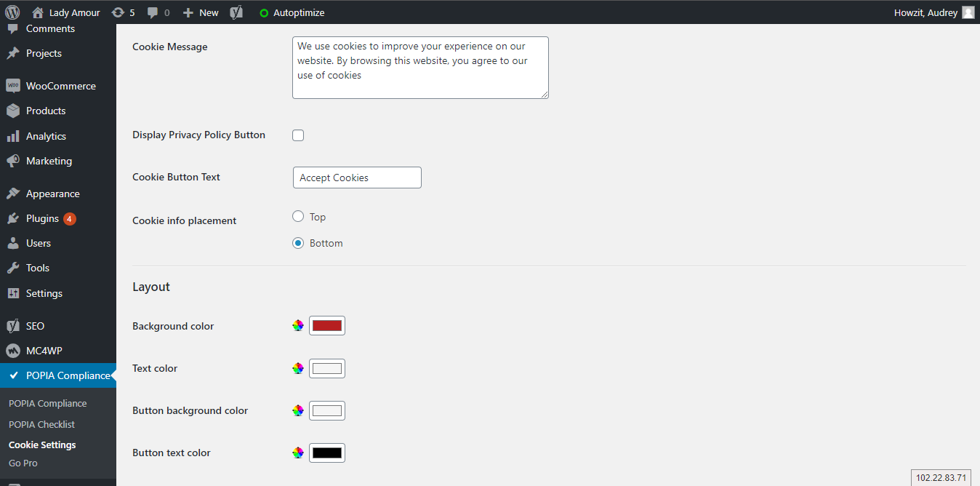Click the WooCommerce sidebar icon
The width and height of the screenshot is (980, 486).
(13, 86)
